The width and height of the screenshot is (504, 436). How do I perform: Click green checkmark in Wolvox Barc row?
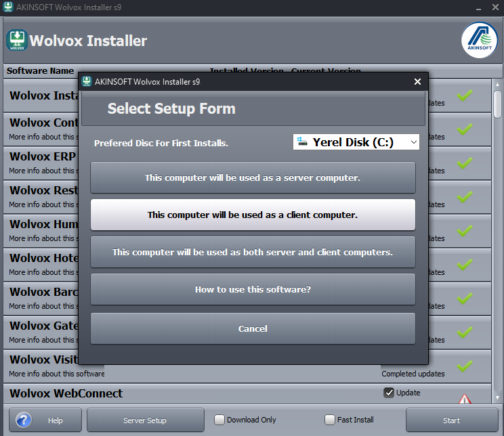tap(465, 298)
